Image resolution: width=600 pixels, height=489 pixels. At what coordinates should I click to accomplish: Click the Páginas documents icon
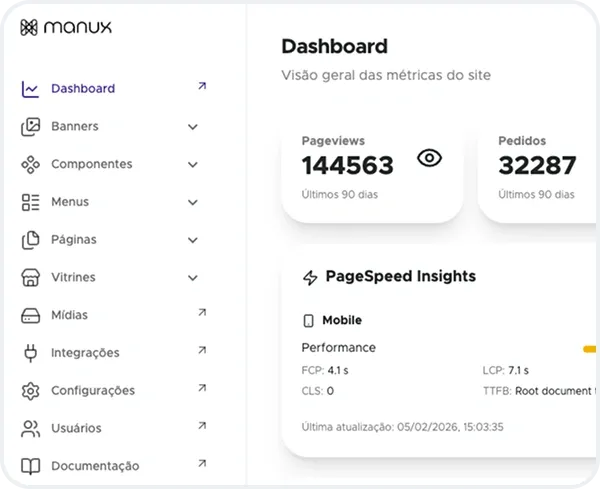coord(31,240)
